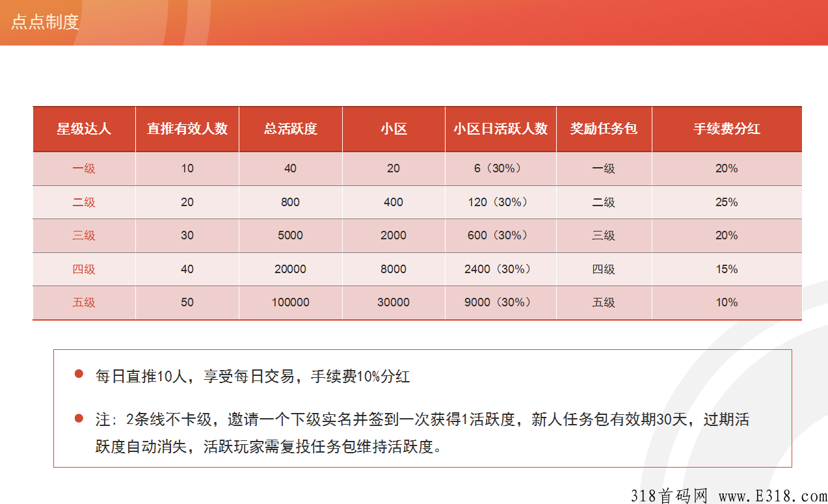Image resolution: width=828 pixels, height=504 pixels.
Task: Select 小区 value '2000'
Action: [x=394, y=235]
